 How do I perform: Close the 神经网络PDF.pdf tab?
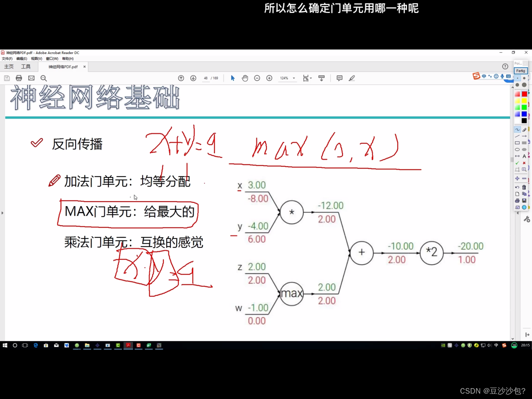tap(84, 66)
